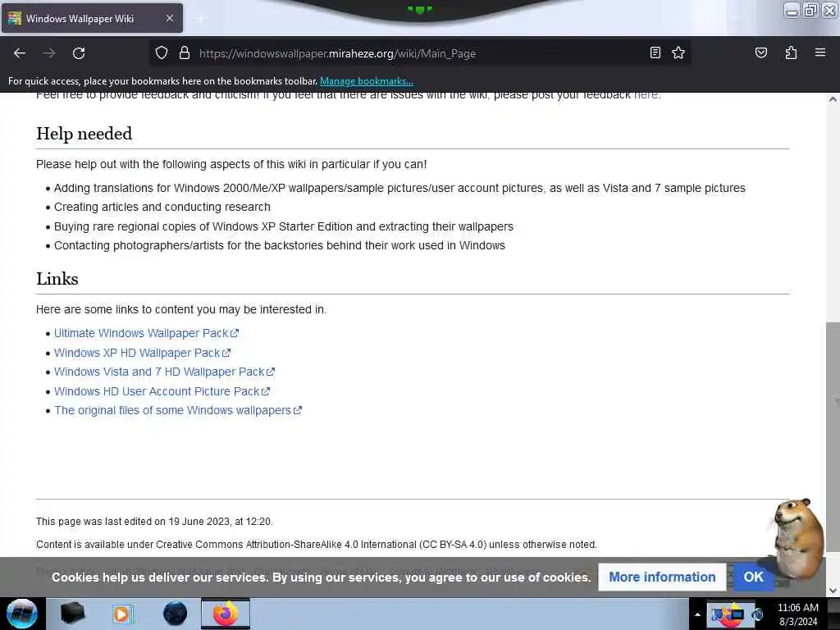Open the extensions puzzle icon
The width and height of the screenshot is (840, 630).
coord(791,52)
